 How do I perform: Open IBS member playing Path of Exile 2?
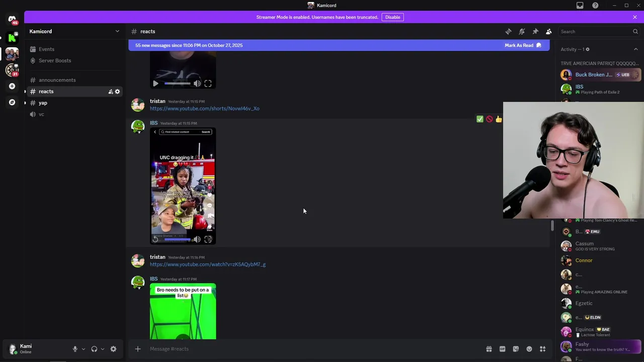click(600, 89)
